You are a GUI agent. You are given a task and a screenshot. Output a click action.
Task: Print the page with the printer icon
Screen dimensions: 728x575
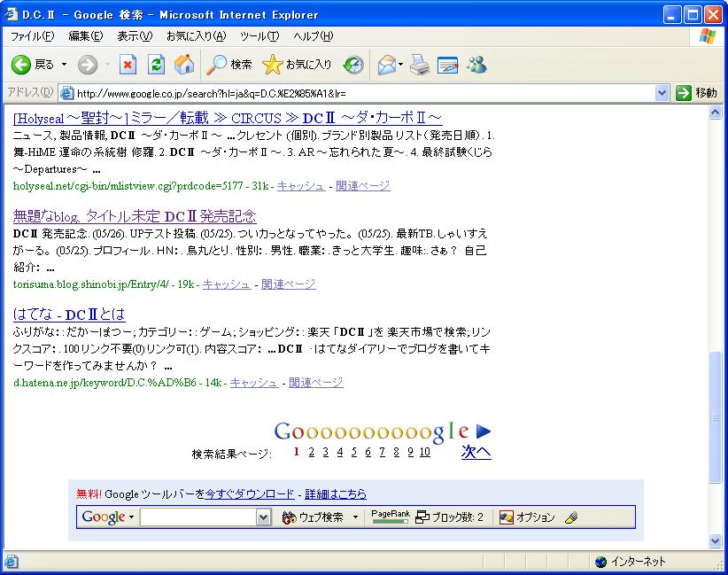pos(419,65)
